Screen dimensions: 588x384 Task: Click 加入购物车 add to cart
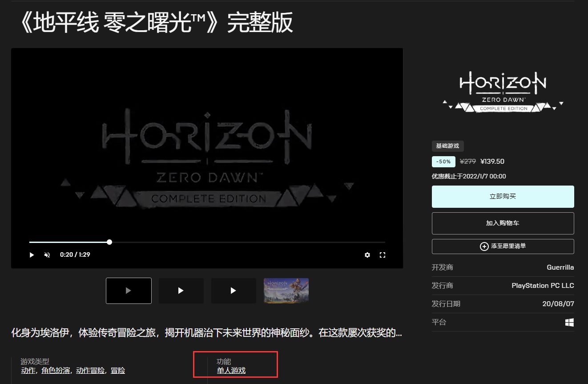point(503,223)
